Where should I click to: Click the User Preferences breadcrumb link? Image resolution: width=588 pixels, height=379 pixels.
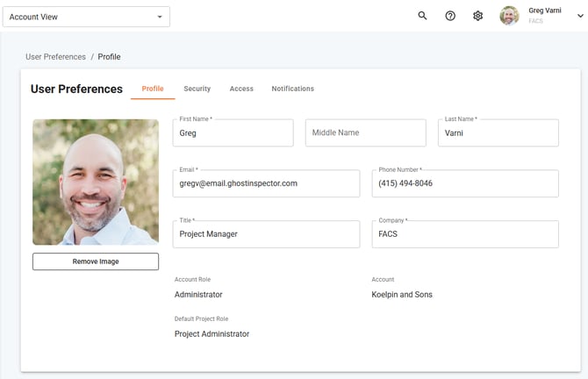[55, 57]
